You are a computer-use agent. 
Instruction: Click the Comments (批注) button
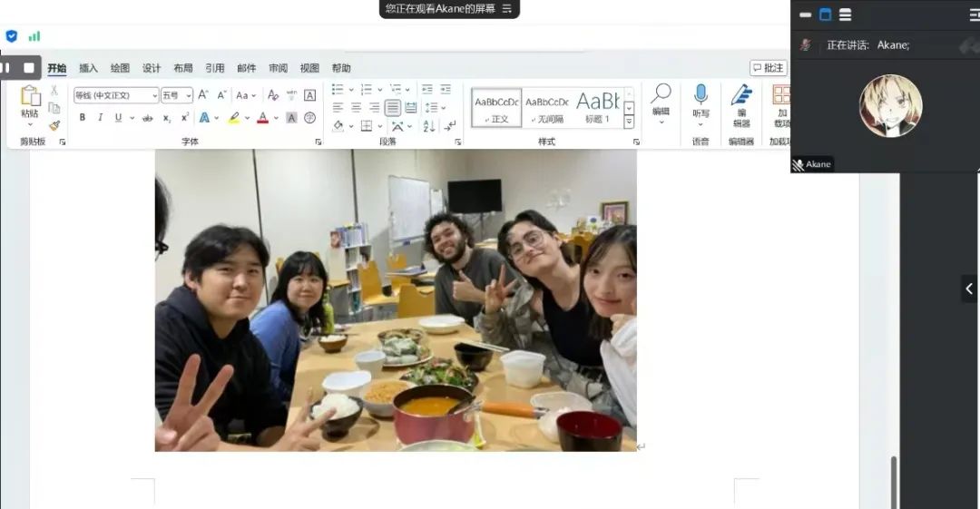(768, 68)
